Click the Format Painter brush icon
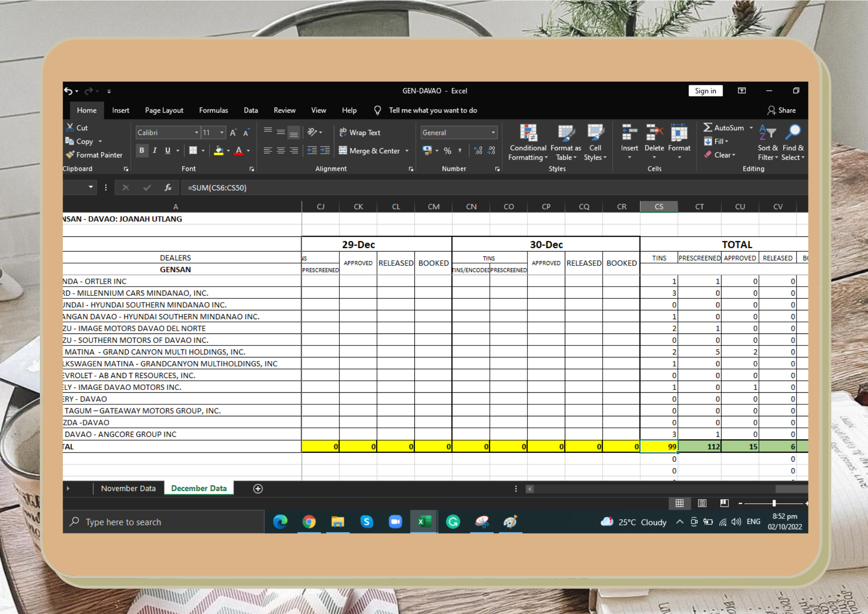Viewport: 868px width, 614px height. tap(70, 155)
